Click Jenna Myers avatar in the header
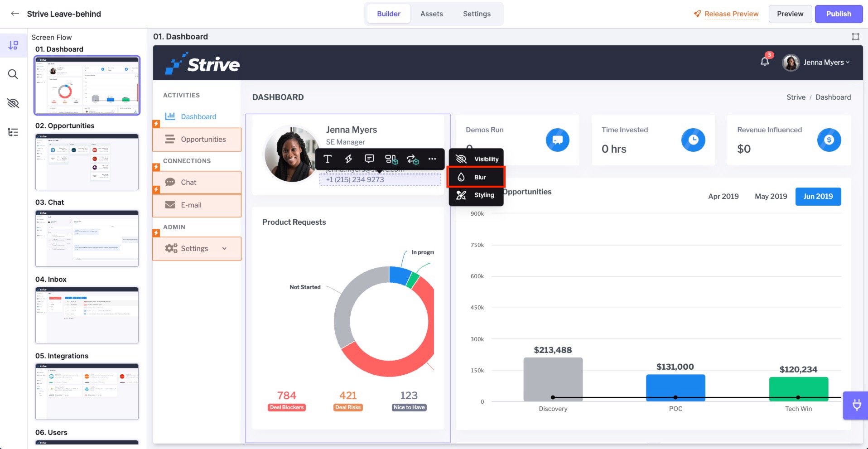The height and width of the screenshot is (449, 868). coord(791,63)
